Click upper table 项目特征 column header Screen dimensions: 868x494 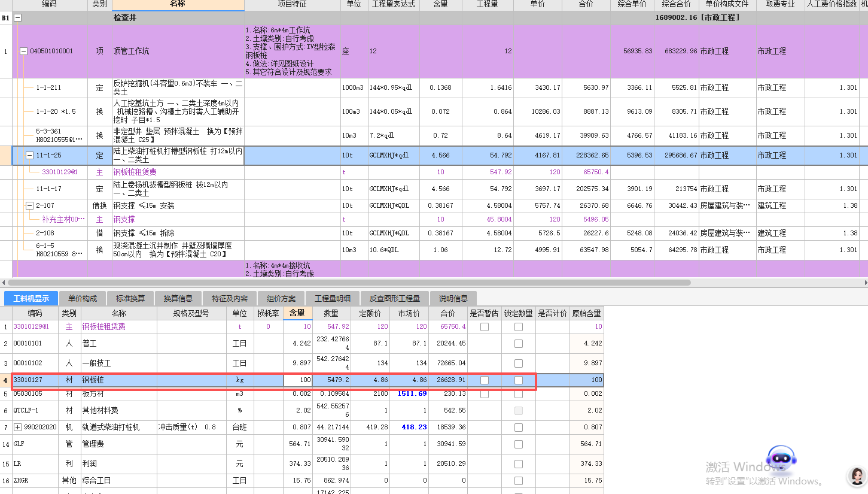coord(292,5)
